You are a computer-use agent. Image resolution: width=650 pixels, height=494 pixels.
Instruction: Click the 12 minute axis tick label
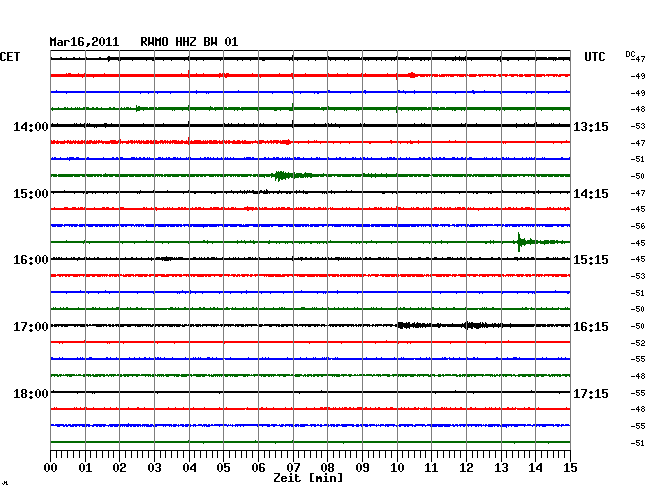[x=466, y=467]
